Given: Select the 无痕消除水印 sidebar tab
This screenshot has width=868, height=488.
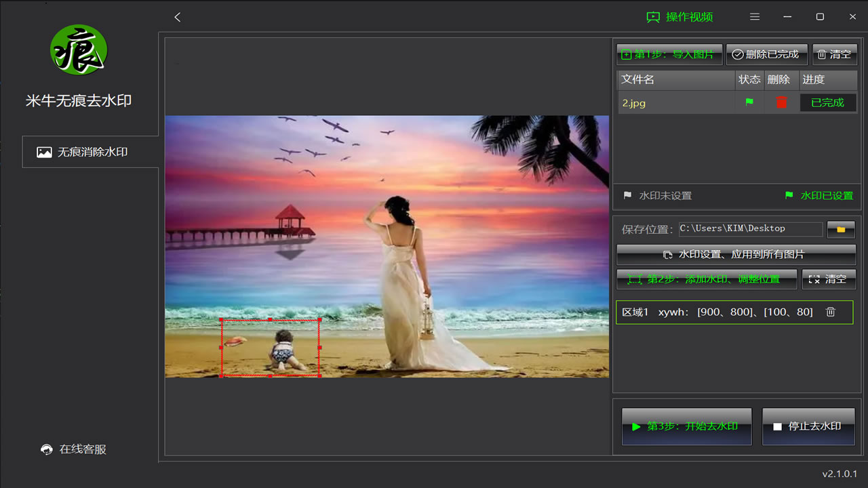Looking at the screenshot, I should (91, 152).
